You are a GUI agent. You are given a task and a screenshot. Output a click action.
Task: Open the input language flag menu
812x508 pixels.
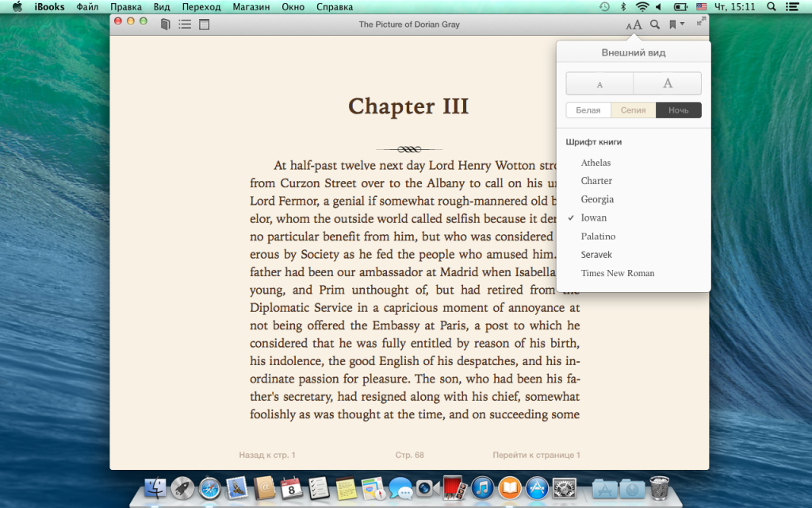pyautogui.click(x=701, y=6)
